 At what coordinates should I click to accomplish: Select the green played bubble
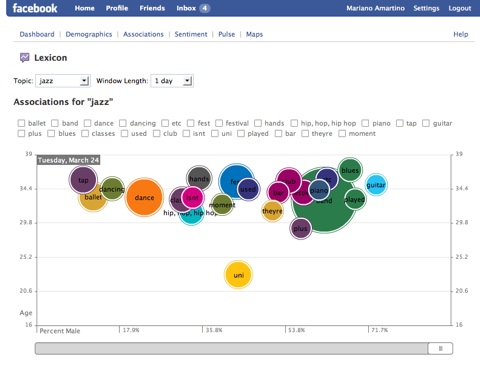tap(355, 199)
